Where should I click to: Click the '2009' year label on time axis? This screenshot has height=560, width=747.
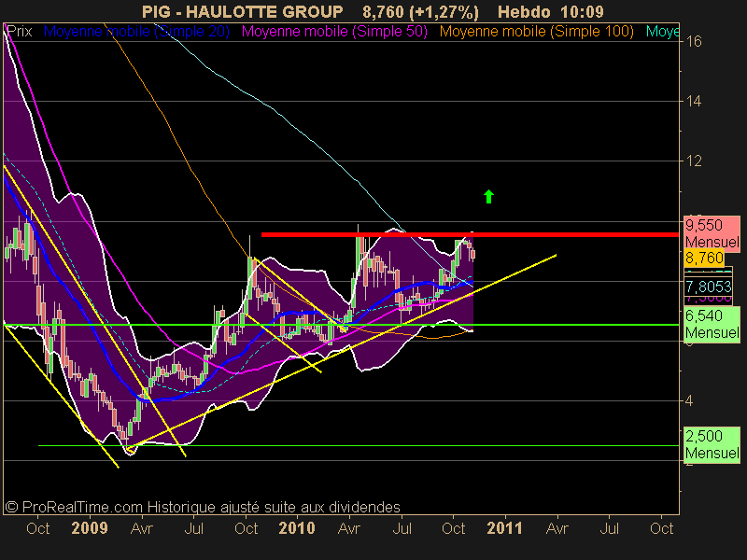pos(90,528)
